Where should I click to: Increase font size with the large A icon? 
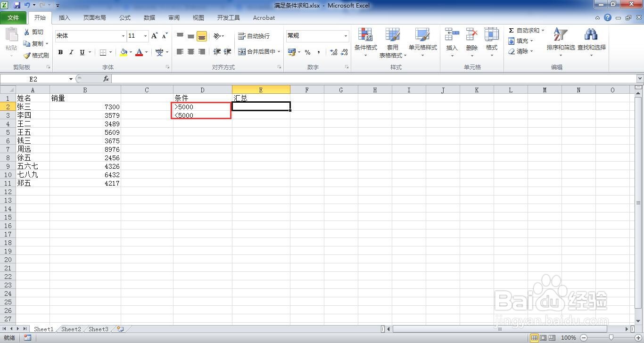tap(154, 36)
